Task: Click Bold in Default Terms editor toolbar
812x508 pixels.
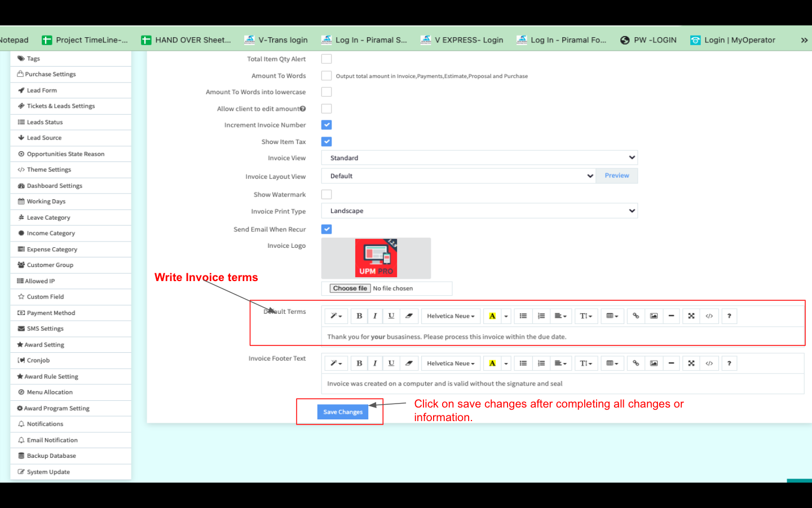Action: point(359,316)
